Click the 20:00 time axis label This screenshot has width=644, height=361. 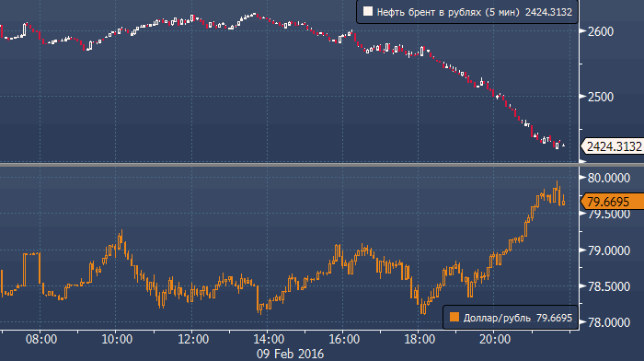(495, 339)
